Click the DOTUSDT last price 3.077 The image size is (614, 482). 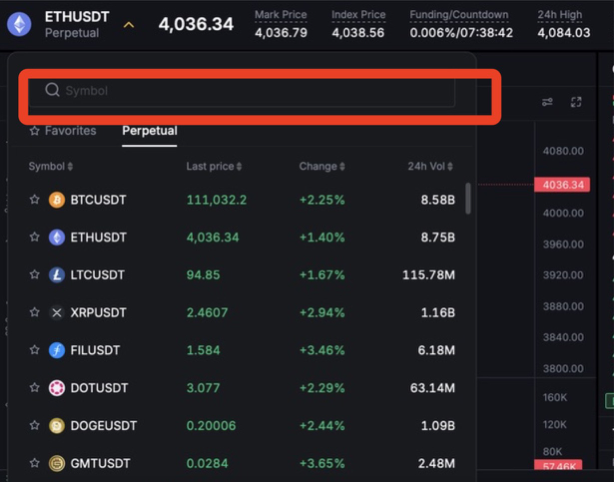(203, 388)
